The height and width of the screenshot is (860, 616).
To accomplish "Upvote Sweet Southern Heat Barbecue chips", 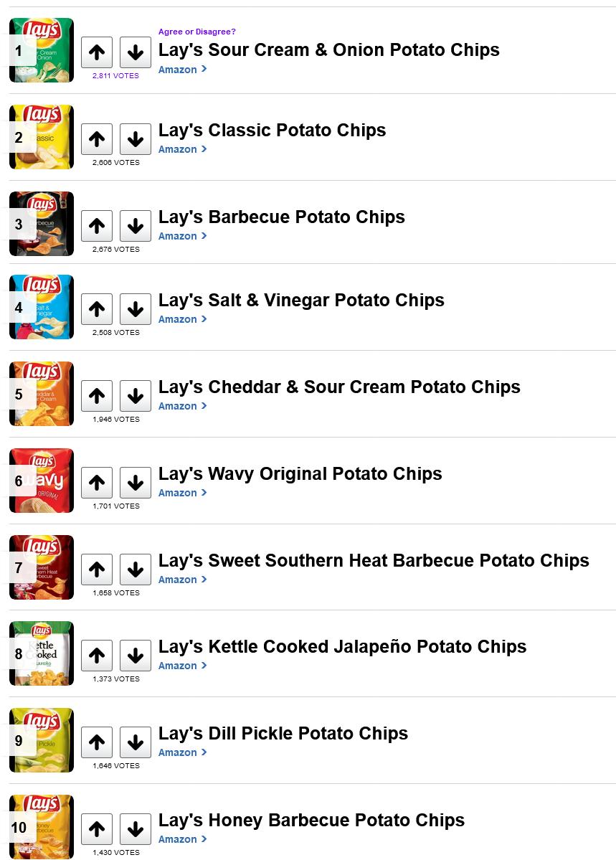I will pos(97,570).
